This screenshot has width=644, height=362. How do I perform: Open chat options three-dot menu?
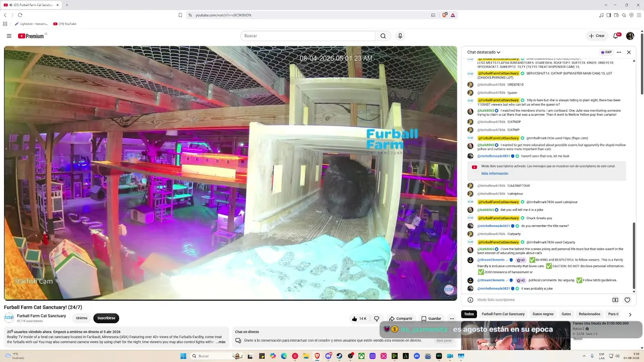click(x=619, y=52)
